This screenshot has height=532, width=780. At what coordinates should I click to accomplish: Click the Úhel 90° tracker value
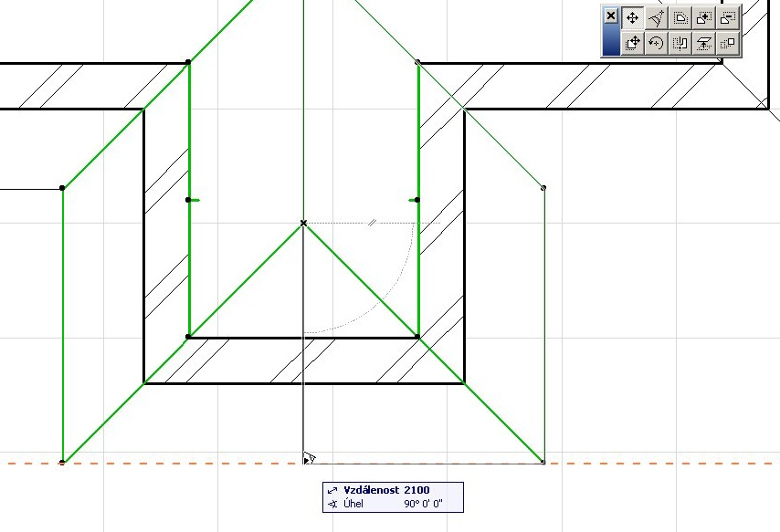pyautogui.click(x=385, y=504)
